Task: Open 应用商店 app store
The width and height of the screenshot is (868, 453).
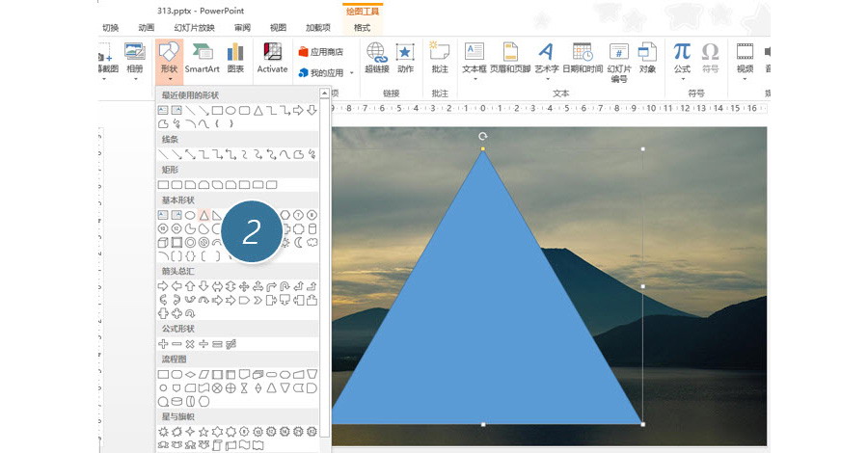Action: pos(321,52)
